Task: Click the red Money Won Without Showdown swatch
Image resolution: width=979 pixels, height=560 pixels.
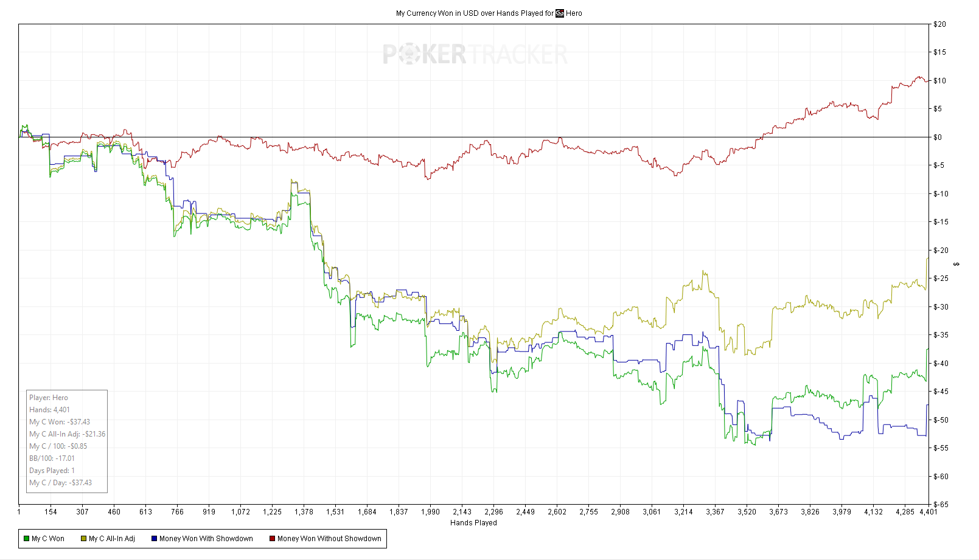Action: click(272, 539)
